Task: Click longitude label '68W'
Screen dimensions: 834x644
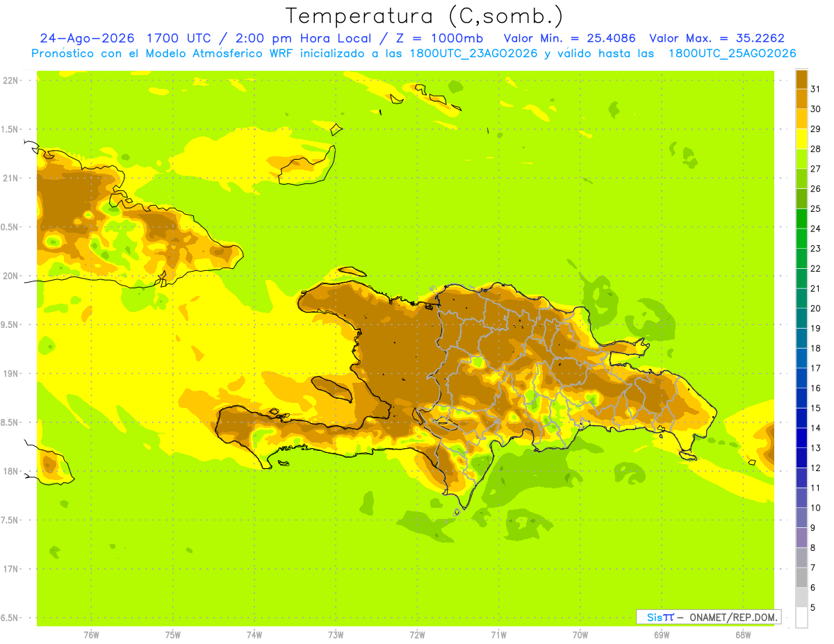Action: point(742,635)
